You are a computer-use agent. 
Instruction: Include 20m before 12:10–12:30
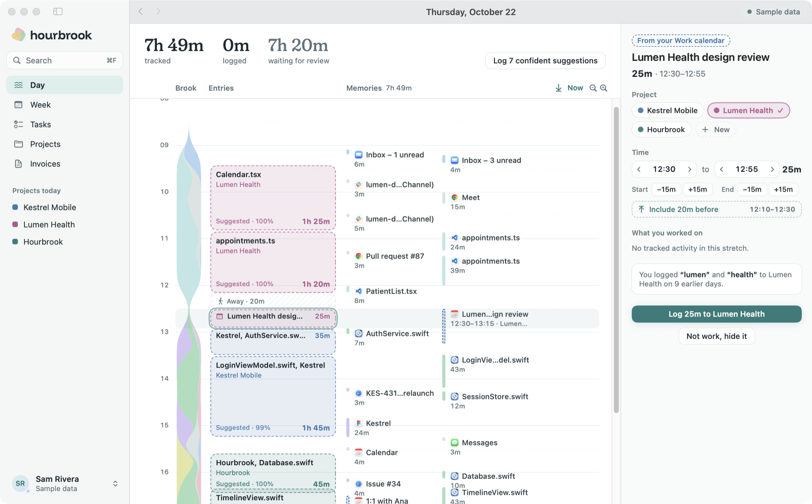click(x=717, y=209)
